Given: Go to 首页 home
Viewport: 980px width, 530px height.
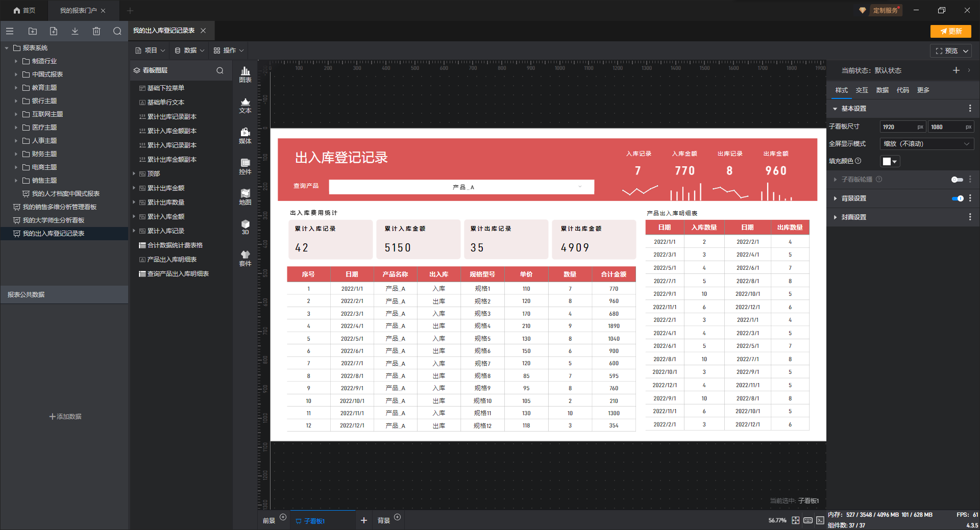Looking at the screenshot, I should 24,10.
